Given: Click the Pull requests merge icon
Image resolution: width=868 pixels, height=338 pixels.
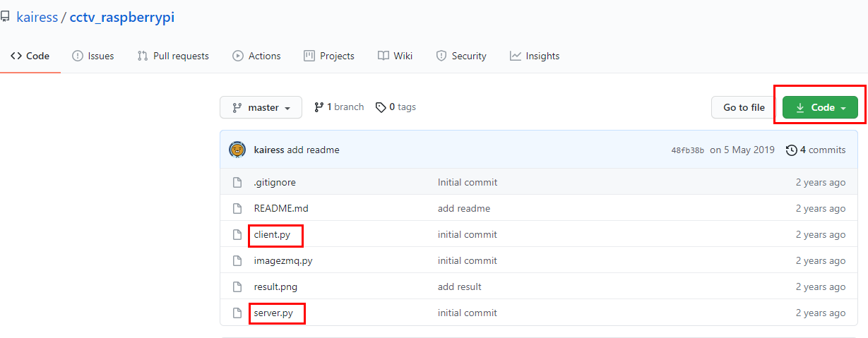Looking at the screenshot, I should [x=143, y=56].
